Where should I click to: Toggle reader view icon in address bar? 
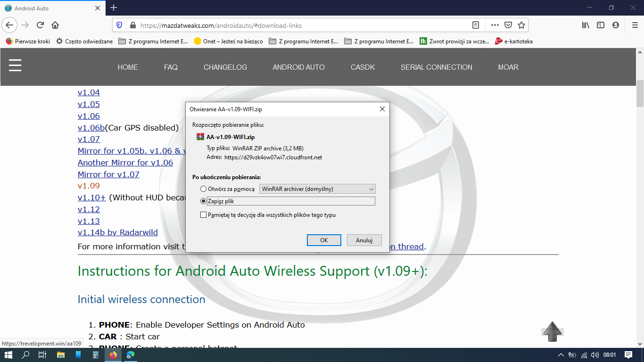pyautogui.click(x=476, y=25)
